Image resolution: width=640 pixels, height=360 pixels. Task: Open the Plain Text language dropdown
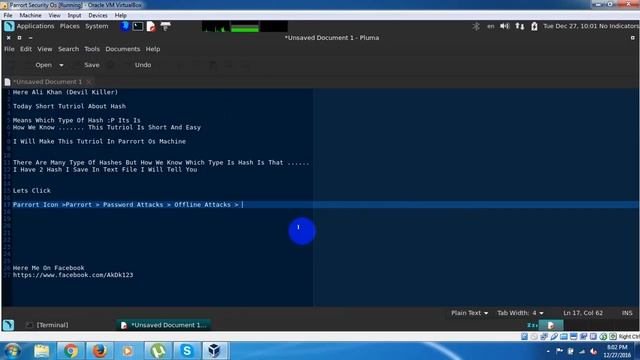click(x=469, y=313)
